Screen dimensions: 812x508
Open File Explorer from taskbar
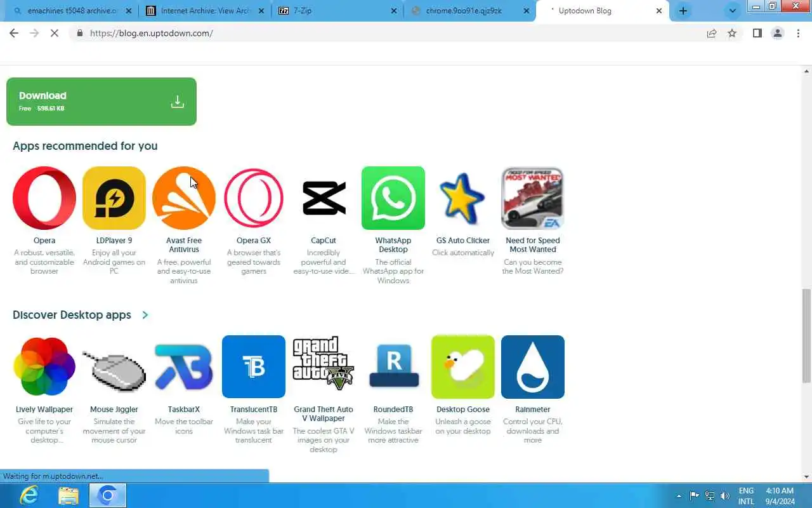[69, 495]
